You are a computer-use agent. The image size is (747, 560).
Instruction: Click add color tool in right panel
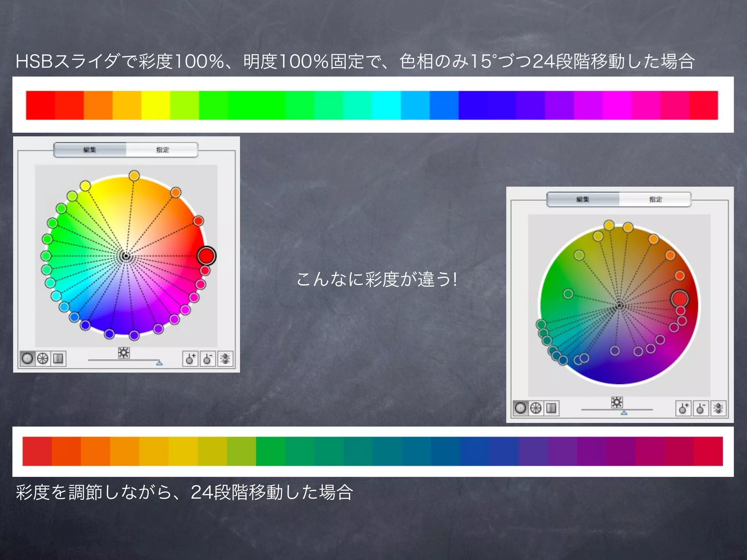tap(683, 408)
